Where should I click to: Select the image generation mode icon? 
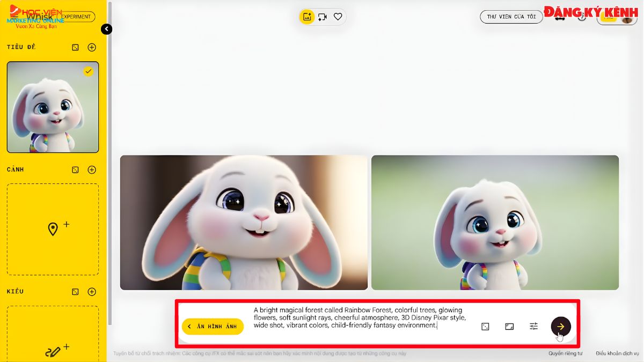[x=306, y=17]
